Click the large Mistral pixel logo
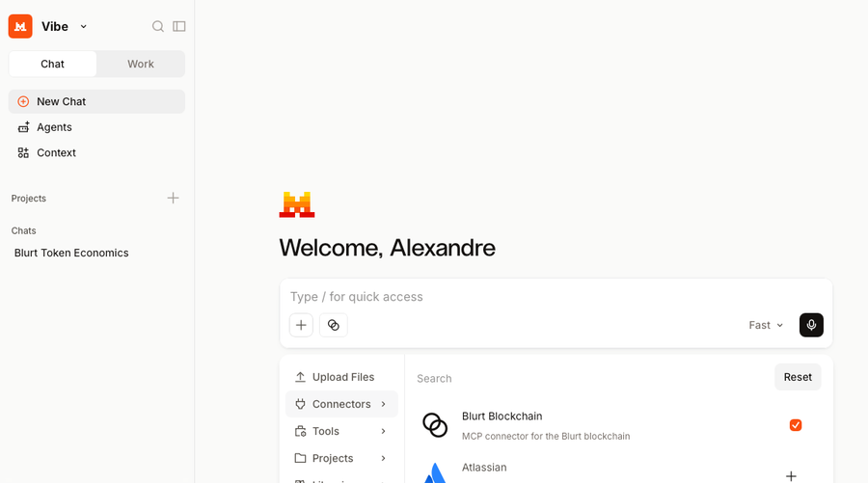Viewport: 868px width, 483px height. pyautogui.click(x=297, y=204)
